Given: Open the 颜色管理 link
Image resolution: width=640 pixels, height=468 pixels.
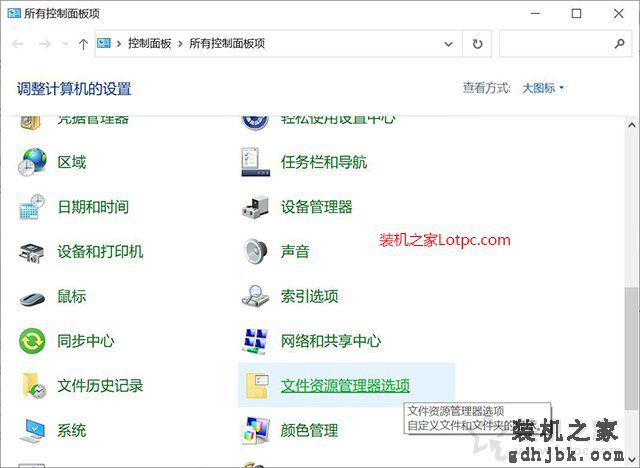Looking at the screenshot, I should (x=309, y=430).
